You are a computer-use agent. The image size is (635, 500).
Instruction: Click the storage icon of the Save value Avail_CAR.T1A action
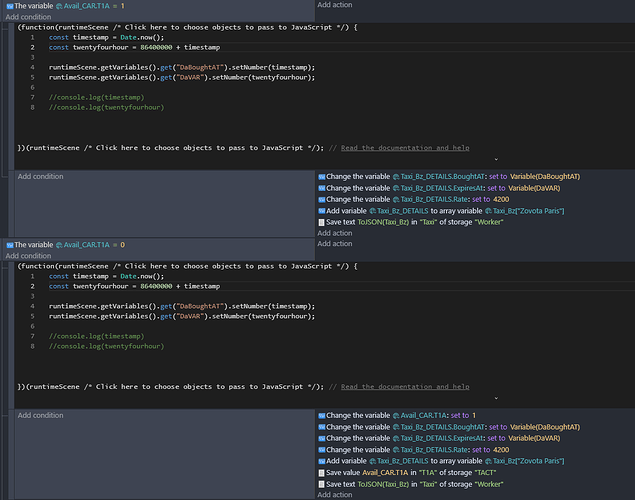[322, 472]
